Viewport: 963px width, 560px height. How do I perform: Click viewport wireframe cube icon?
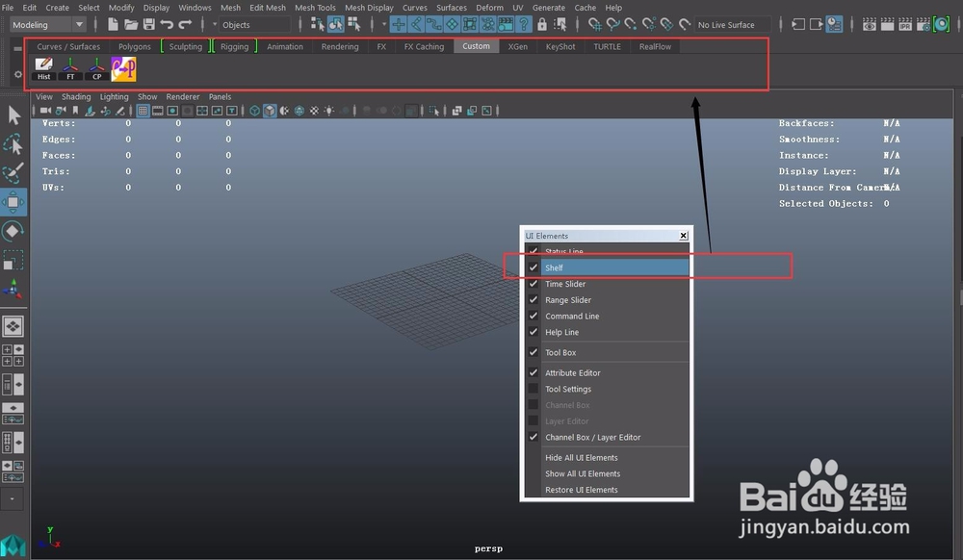[x=255, y=111]
